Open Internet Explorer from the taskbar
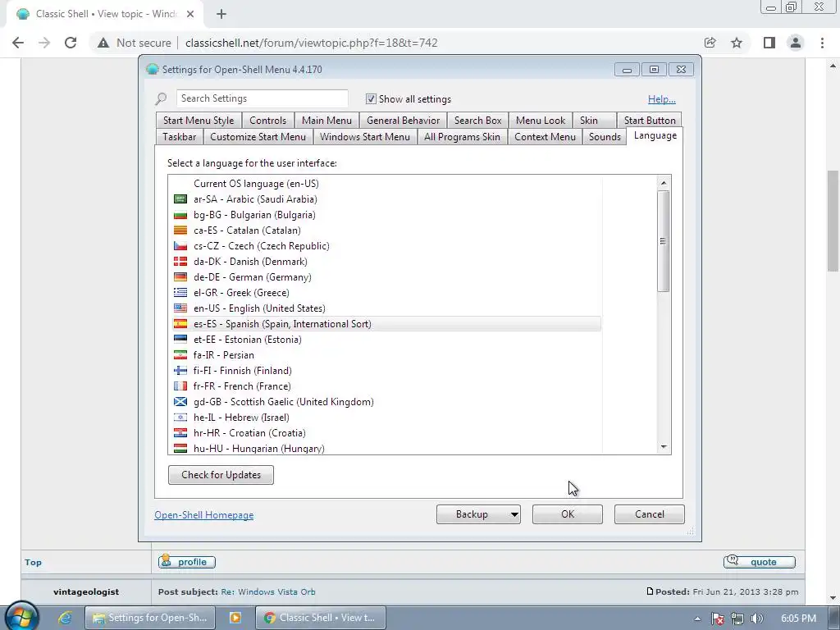This screenshot has width=840, height=630. pos(65,618)
